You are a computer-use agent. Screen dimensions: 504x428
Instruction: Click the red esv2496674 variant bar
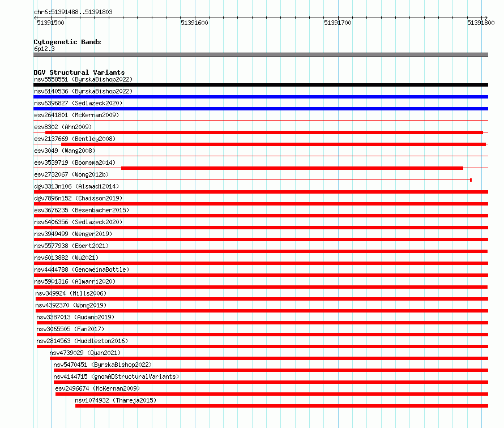point(272,394)
